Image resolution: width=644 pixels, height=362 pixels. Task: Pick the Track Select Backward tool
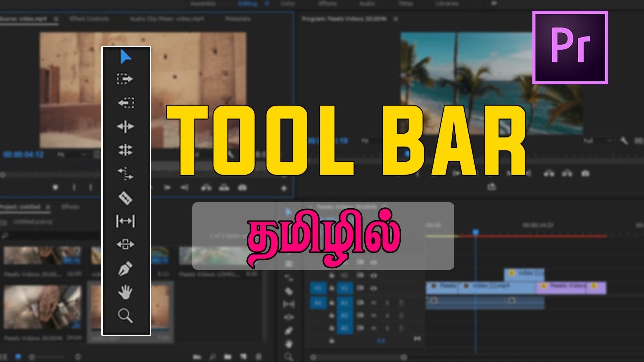click(126, 103)
